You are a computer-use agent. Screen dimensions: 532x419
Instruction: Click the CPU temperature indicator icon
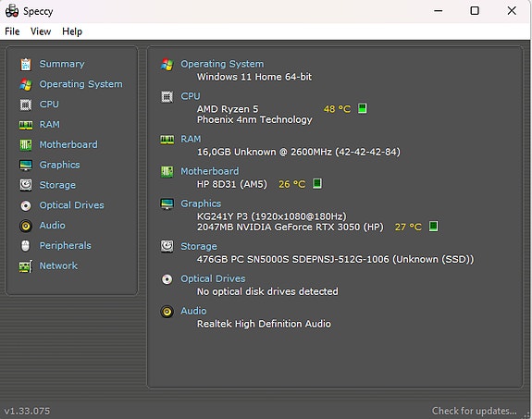pos(363,108)
